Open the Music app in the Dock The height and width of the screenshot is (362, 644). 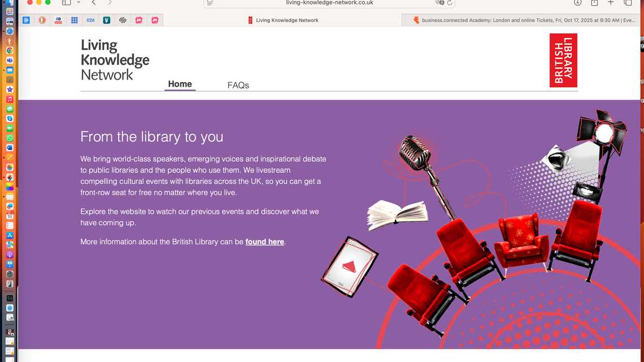[x=10, y=99]
